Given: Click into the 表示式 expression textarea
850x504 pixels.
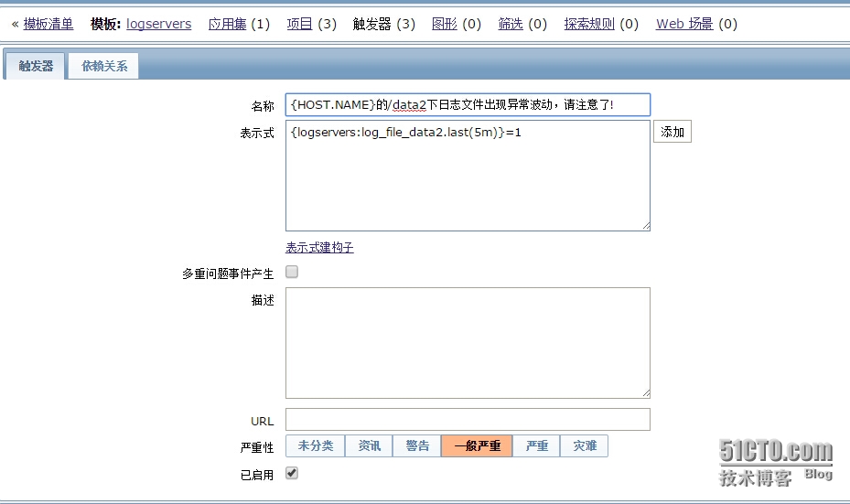Looking at the screenshot, I should point(468,176).
